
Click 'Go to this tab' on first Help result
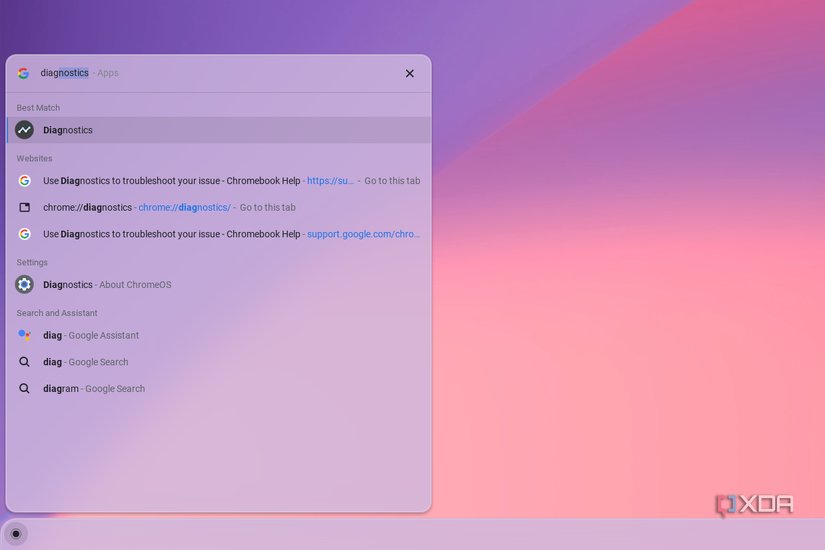[x=392, y=181]
